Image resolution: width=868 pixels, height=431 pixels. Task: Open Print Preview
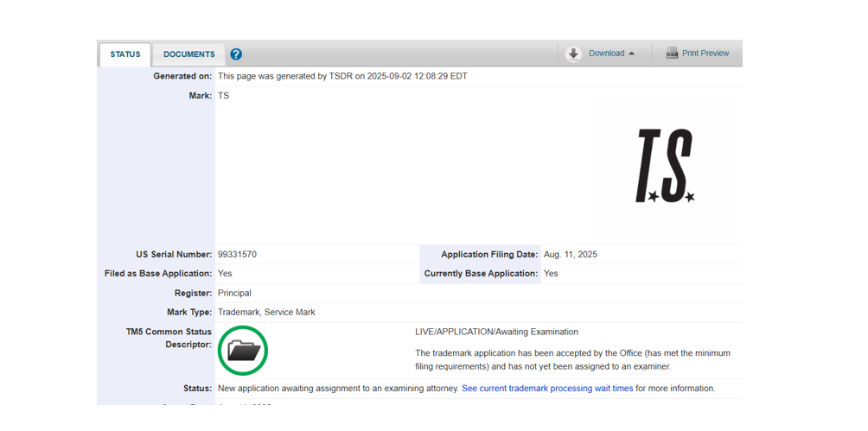(x=705, y=54)
